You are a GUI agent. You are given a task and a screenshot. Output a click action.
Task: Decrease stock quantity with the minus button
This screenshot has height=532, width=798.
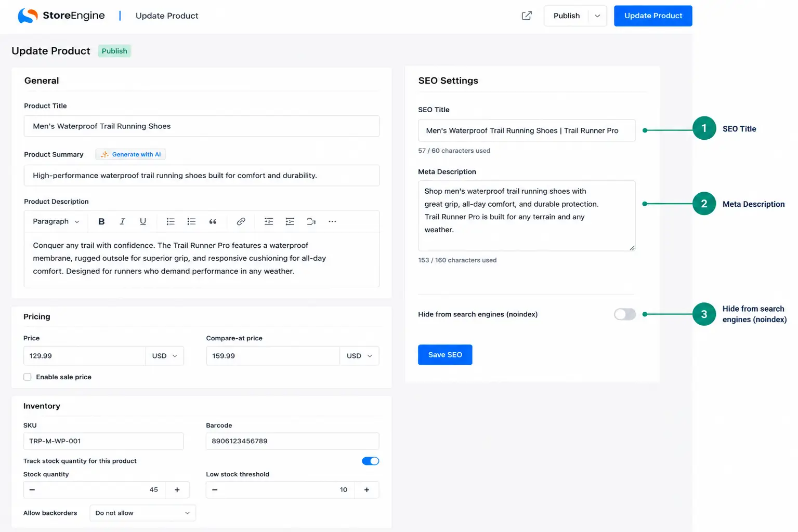pos(32,490)
